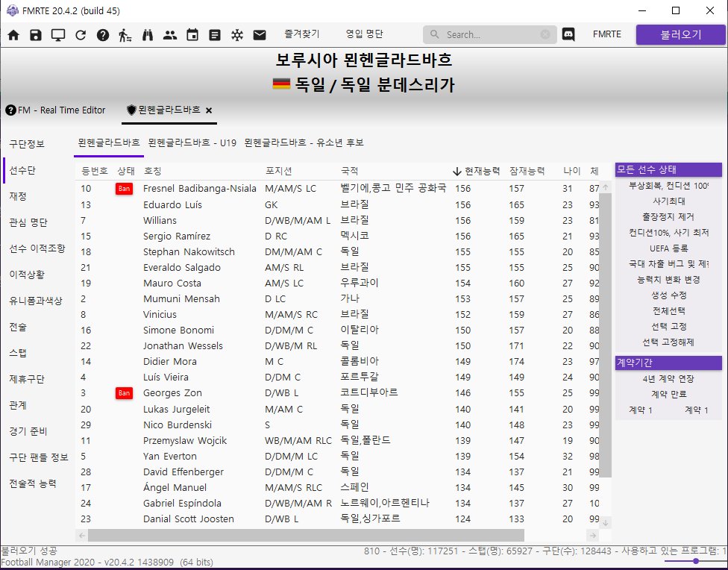Open the 재정 section in sidebar
This screenshot has height=570, width=728.
[x=18, y=195]
